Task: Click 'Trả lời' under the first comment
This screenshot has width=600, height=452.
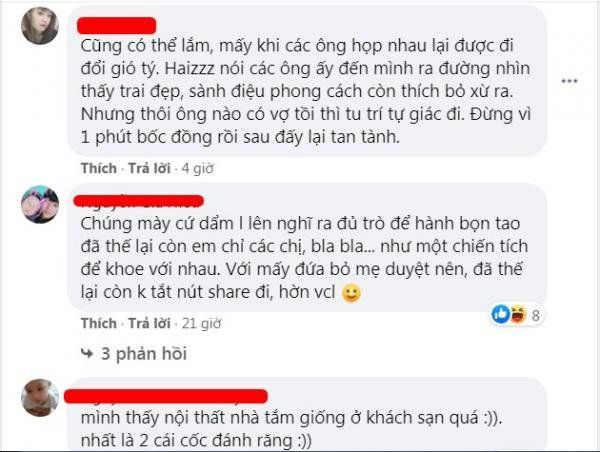Action: [149, 168]
